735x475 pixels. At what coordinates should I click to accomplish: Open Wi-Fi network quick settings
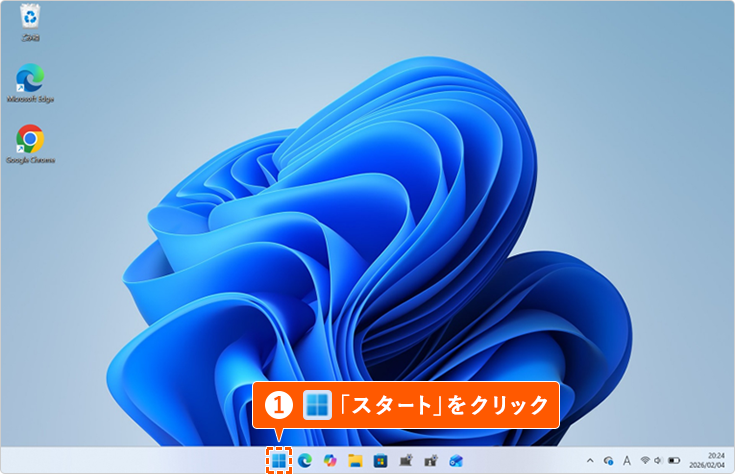645,460
